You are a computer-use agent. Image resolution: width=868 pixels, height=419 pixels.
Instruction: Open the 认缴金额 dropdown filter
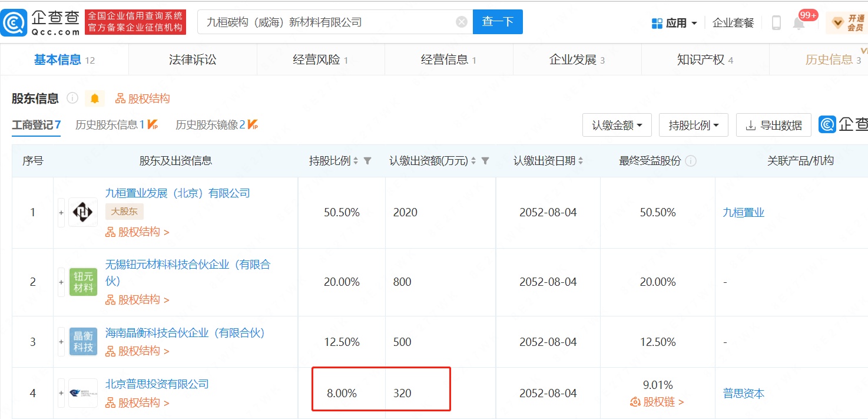point(617,125)
